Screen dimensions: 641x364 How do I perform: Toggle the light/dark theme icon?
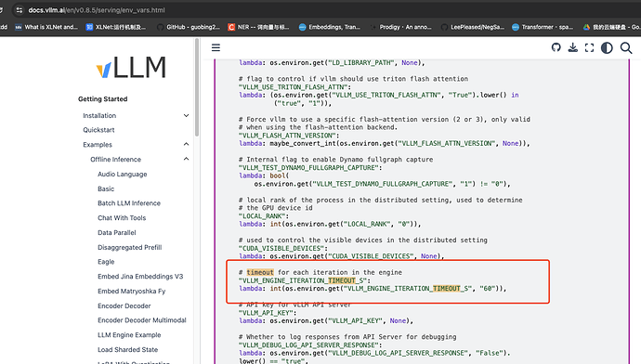coord(607,47)
